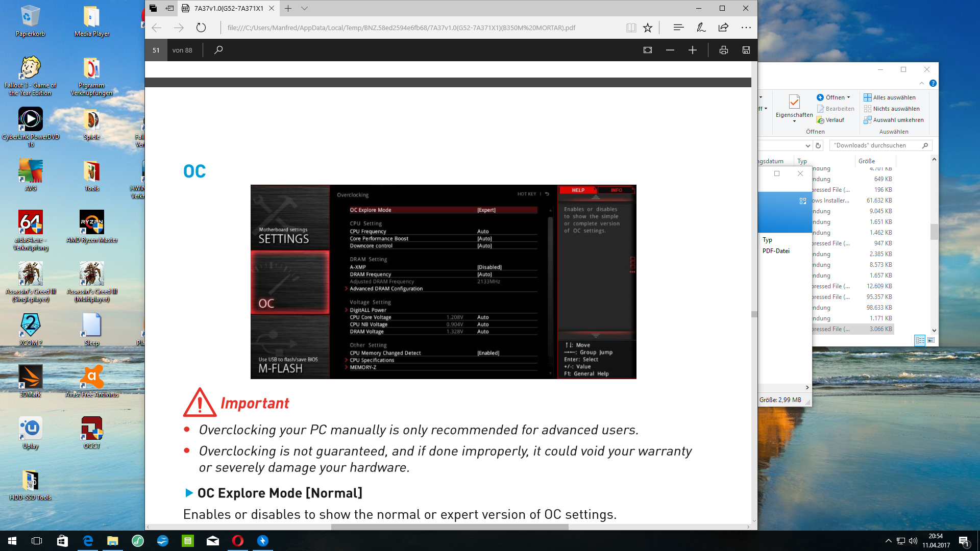Click the PDF search magnifier icon

[x=218, y=50]
